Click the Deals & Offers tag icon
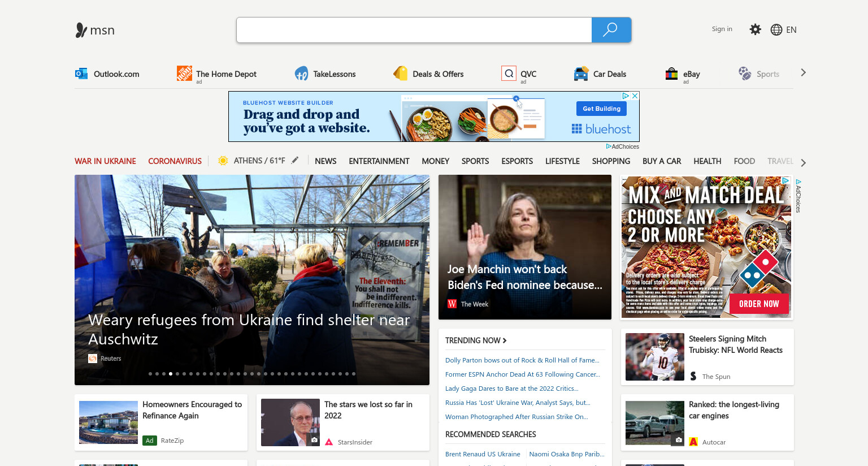 point(401,74)
